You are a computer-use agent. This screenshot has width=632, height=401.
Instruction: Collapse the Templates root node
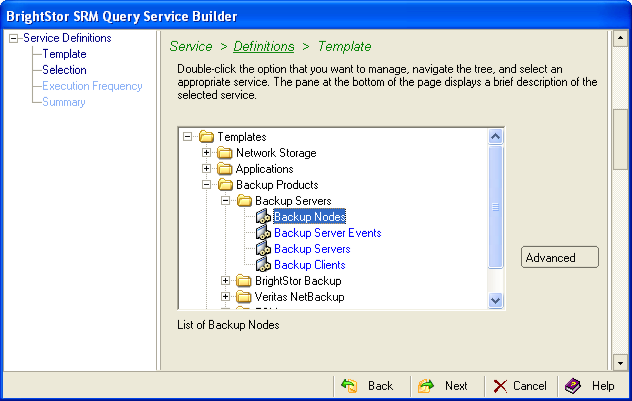[x=187, y=136]
